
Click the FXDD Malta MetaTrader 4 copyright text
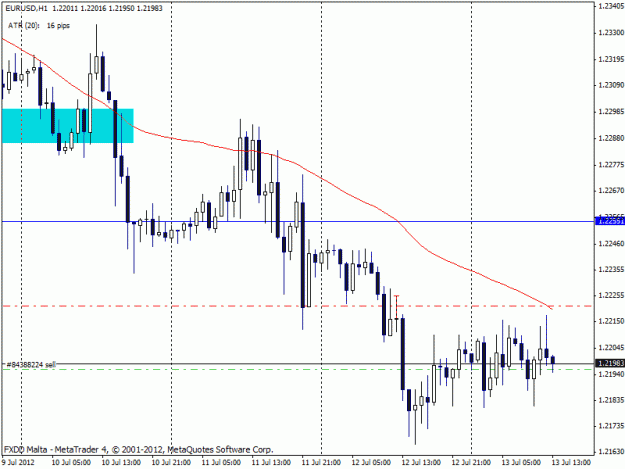click(139, 449)
